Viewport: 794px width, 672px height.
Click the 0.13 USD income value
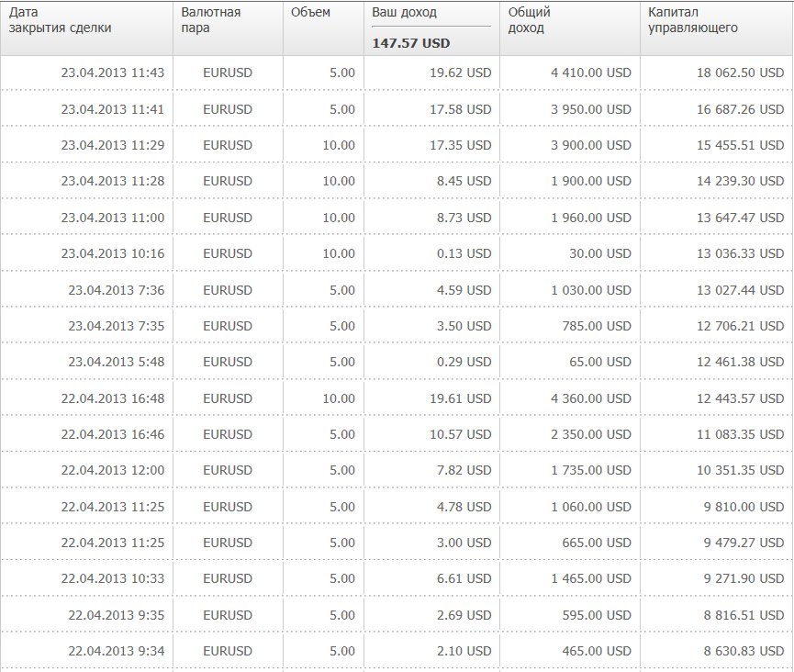click(469, 253)
